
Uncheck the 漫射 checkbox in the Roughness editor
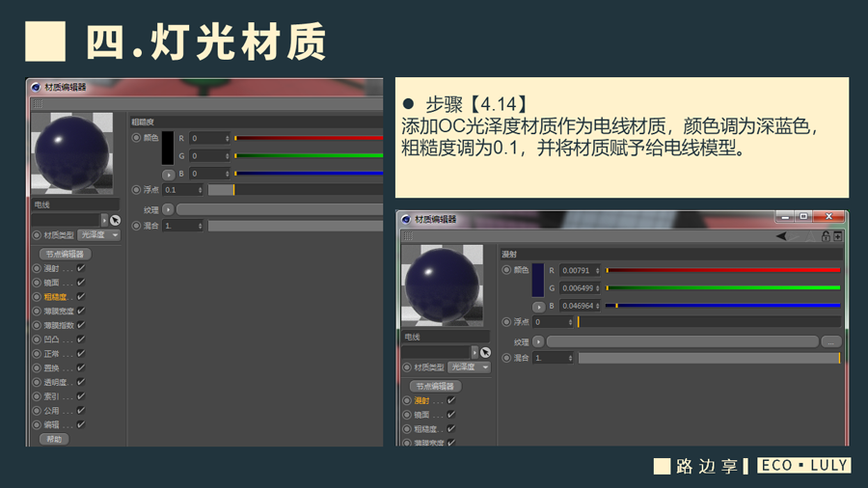pos(81,268)
